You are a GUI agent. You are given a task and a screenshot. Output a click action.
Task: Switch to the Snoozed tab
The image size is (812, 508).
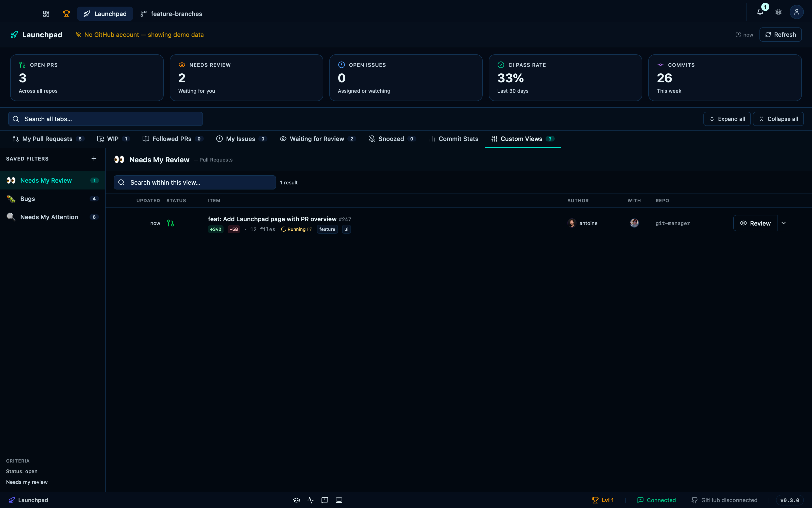tap(392, 139)
